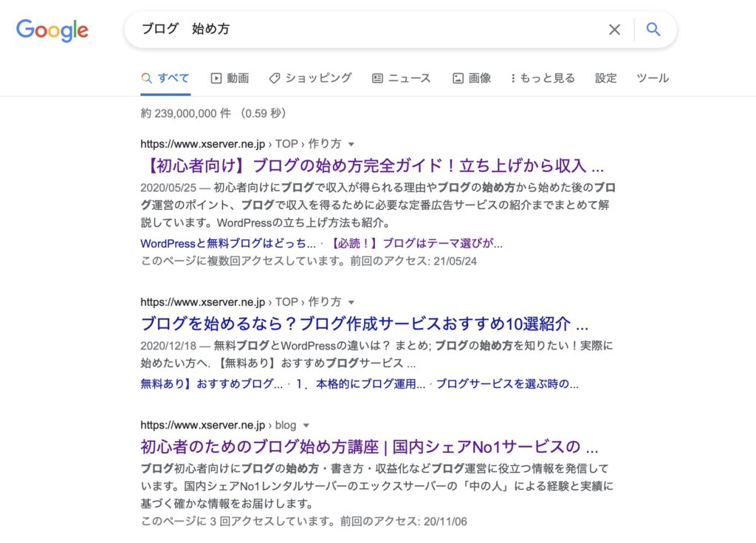
Task: Switch to the 動画 tab
Action: click(x=230, y=78)
